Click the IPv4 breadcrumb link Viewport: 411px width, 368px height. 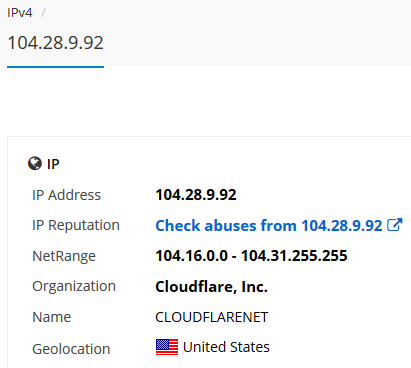point(20,13)
